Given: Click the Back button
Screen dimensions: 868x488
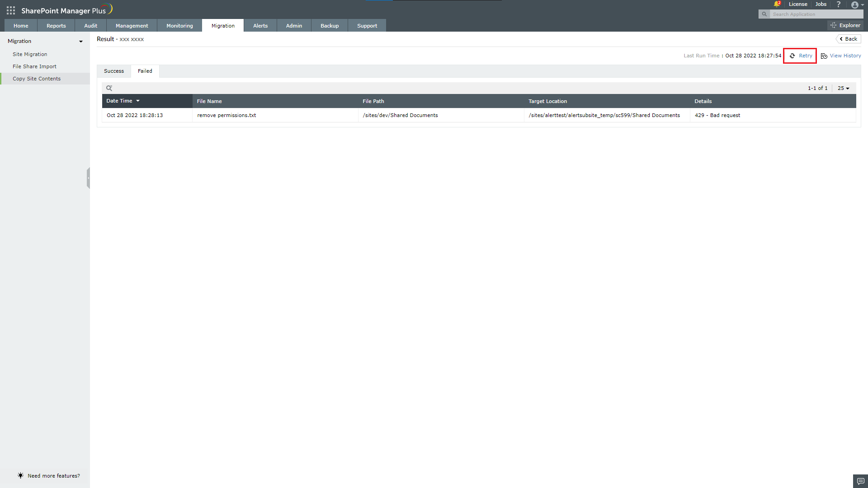Looking at the screenshot, I should tap(849, 39).
